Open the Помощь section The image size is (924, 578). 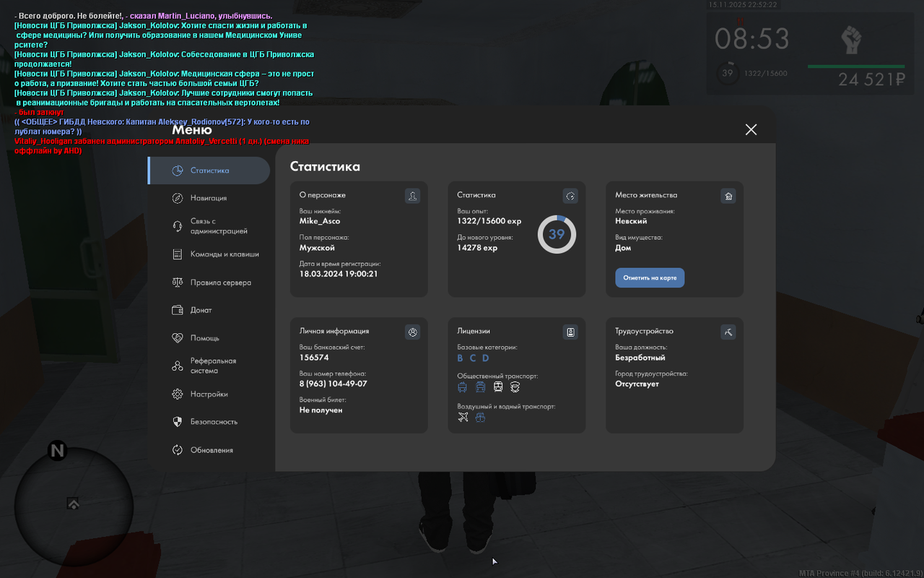coord(205,338)
